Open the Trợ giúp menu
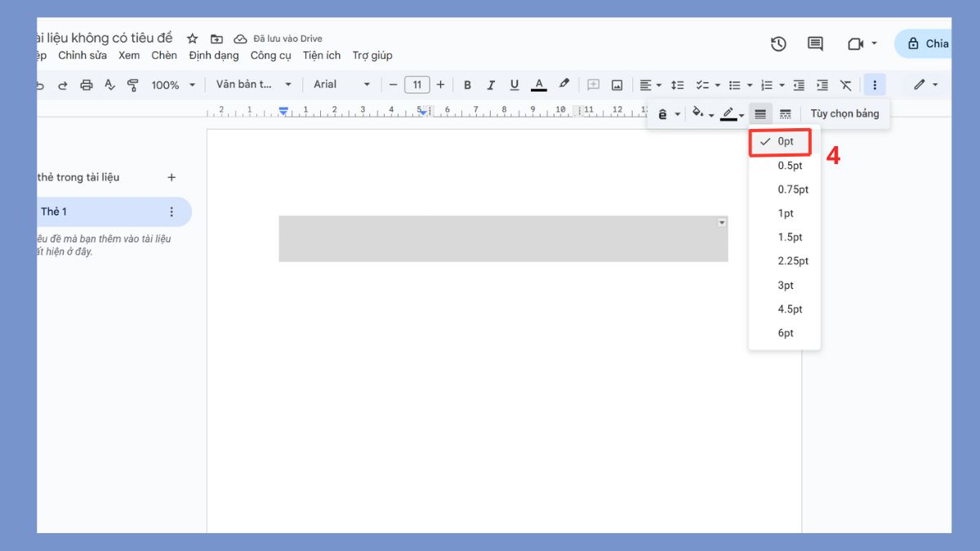 372,56
